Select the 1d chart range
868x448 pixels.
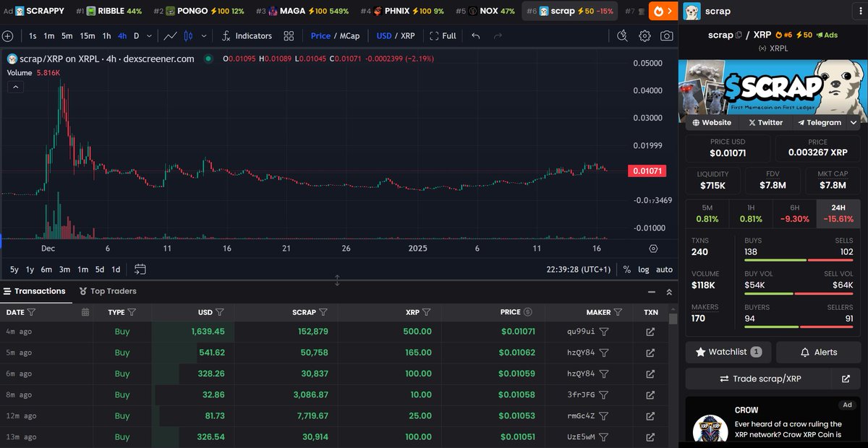tap(116, 269)
